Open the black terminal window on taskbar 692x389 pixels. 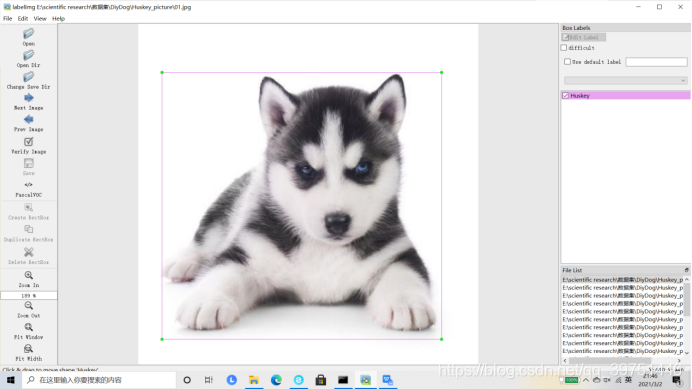343,380
